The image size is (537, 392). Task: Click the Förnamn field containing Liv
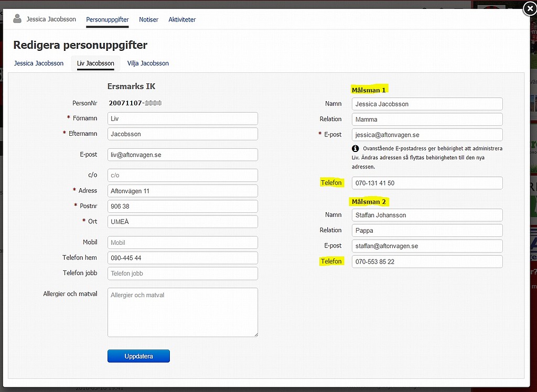pyautogui.click(x=182, y=118)
